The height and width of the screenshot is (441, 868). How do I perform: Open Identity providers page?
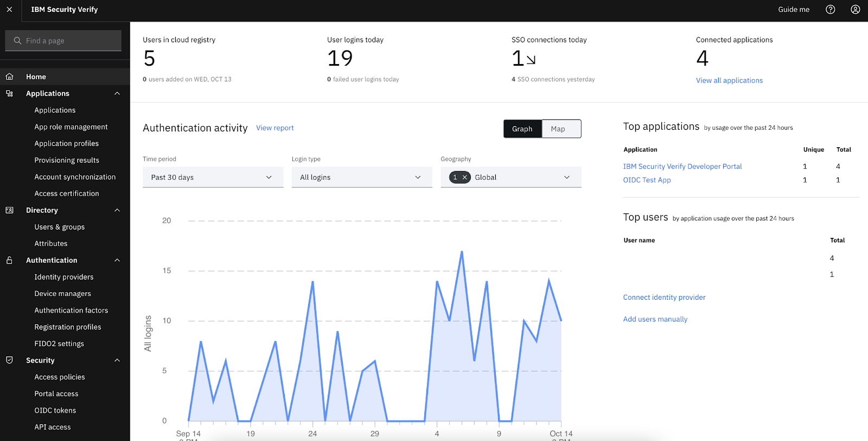coord(64,277)
